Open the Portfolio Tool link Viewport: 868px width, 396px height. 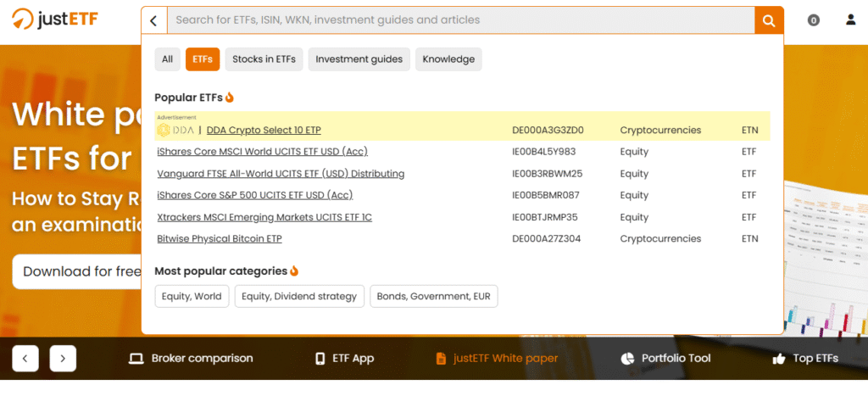[x=666, y=359]
